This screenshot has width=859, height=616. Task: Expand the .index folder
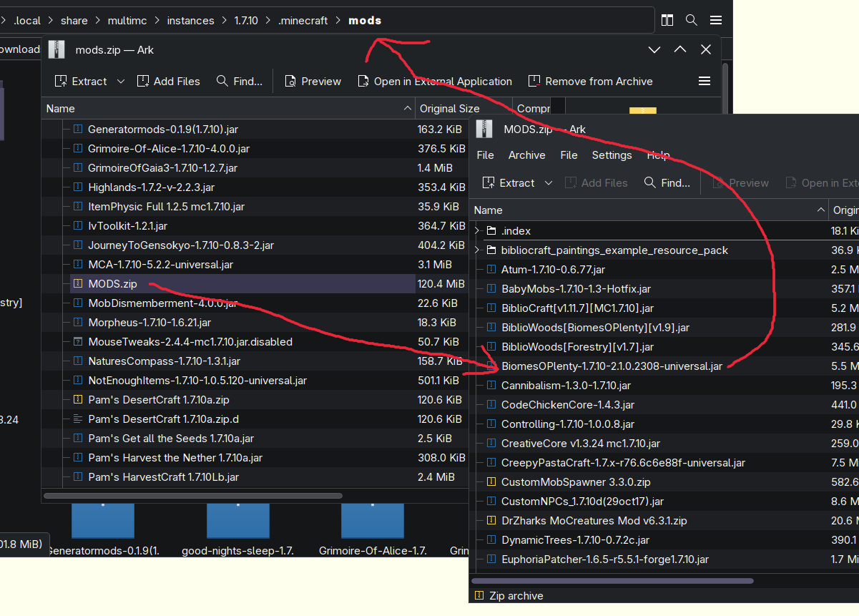tap(477, 231)
